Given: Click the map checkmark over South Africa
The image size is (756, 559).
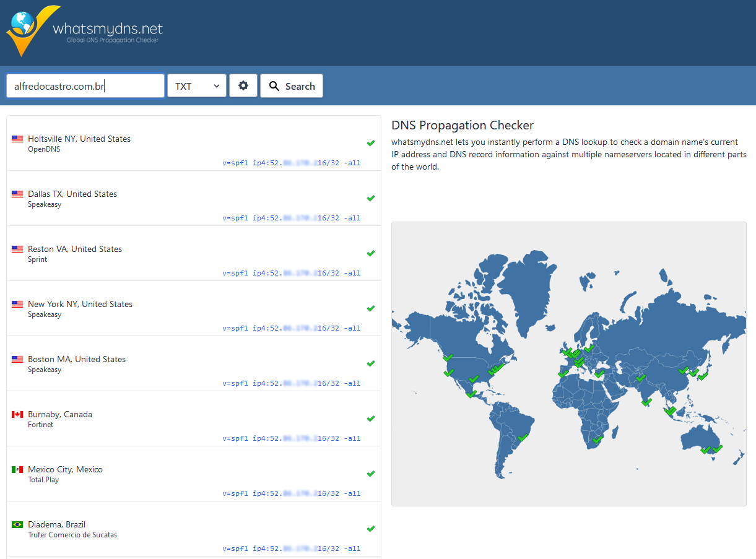Looking at the screenshot, I should [597, 439].
